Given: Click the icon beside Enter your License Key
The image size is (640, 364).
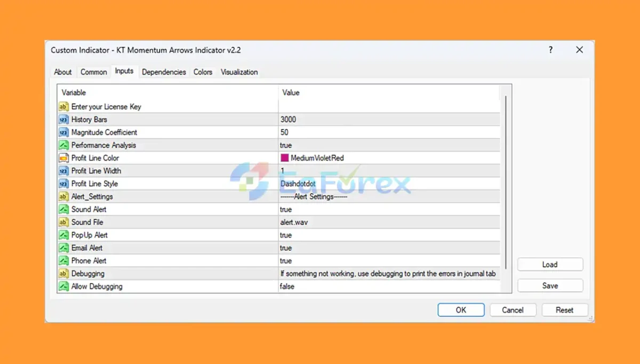Looking at the screenshot, I should [x=63, y=107].
